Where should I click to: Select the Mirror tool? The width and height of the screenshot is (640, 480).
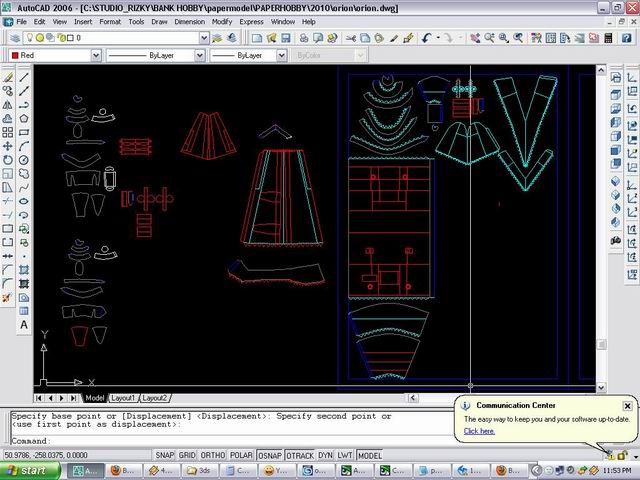click(x=8, y=105)
